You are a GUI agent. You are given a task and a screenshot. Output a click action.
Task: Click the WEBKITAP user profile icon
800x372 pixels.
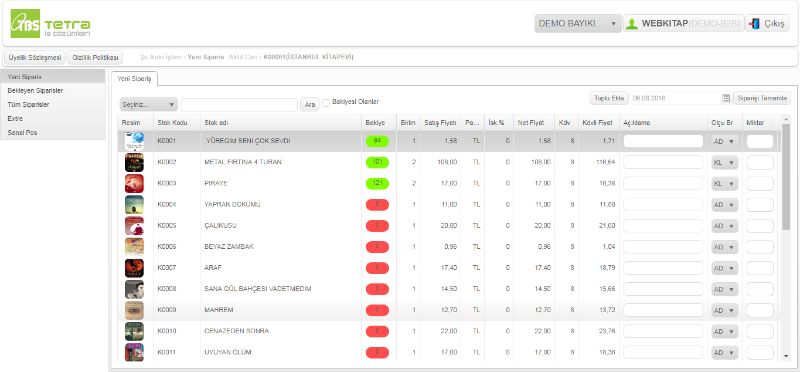coord(632,24)
